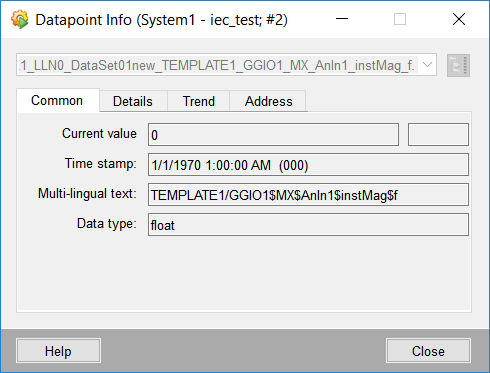Screen dimensions: 490x373
Task: Click the datapoint name combo box text
Action: point(218,65)
